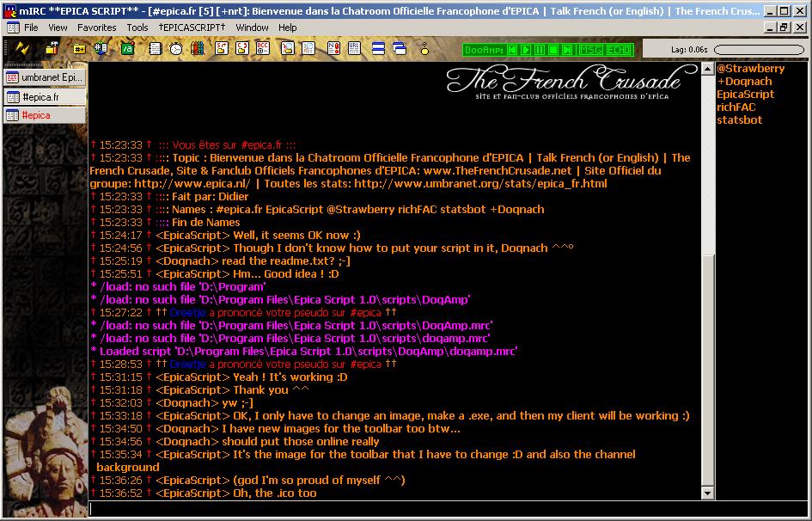The image size is (812, 521).
Task: Click the http://www.epica.nl/ link
Action: click(192, 184)
